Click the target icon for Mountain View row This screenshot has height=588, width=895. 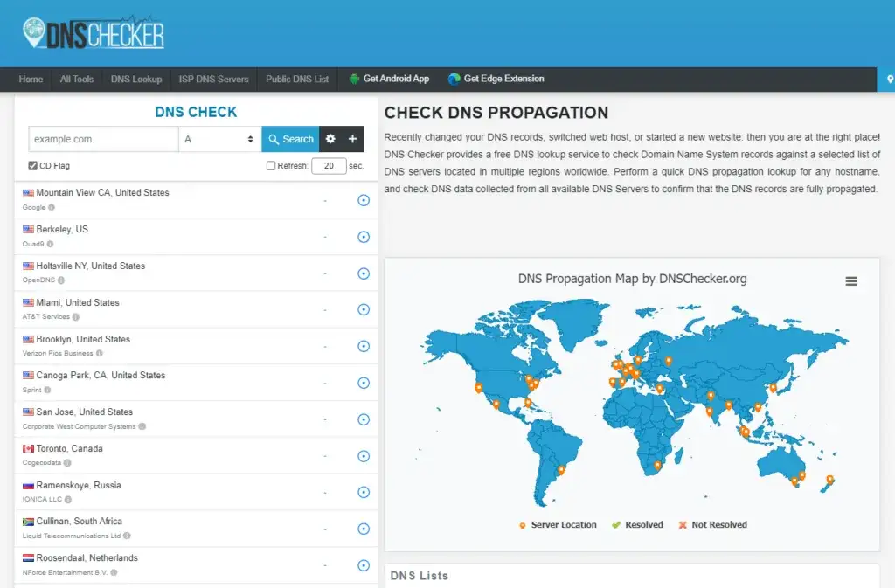364,200
